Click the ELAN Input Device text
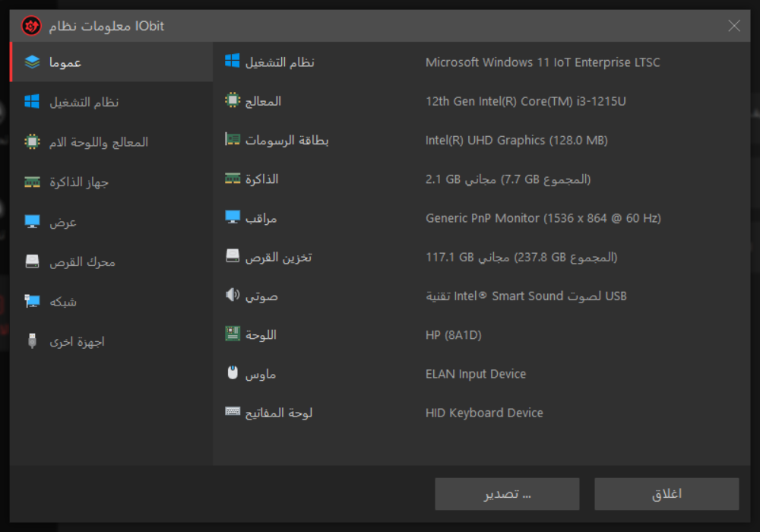The image size is (760, 532). tap(476, 374)
